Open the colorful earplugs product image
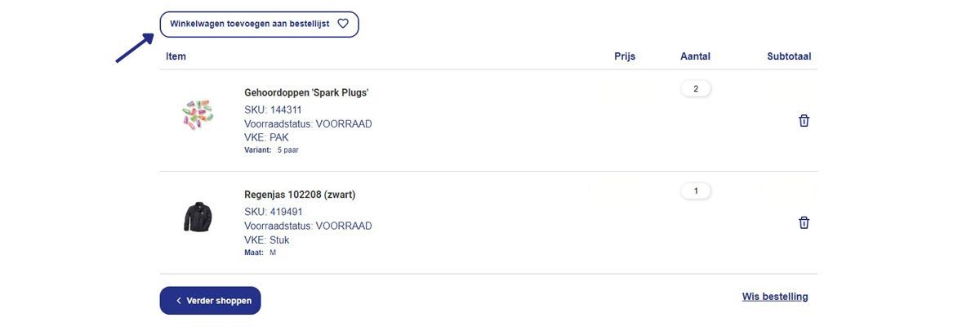Screen dimensions: 980x327 click(x=197, y=117)
